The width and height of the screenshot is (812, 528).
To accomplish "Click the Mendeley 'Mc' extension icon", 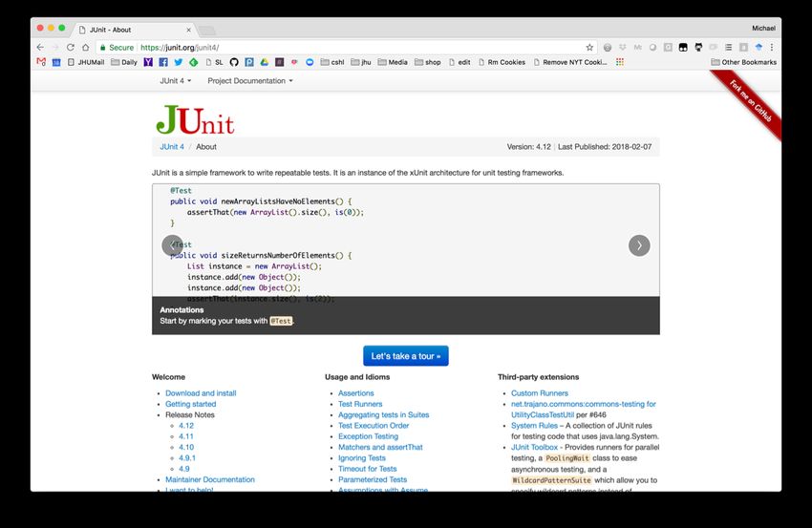I will 637,47.
